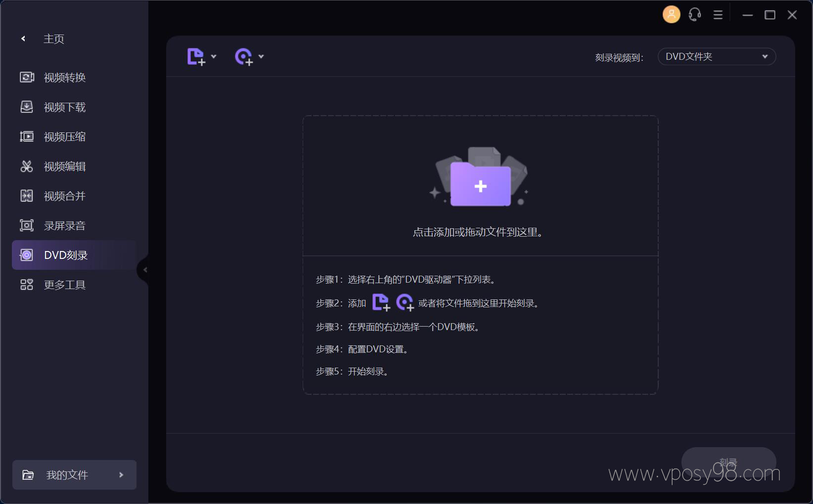Open 视频合并 in the sidebar
Image resolution: width=813 pixels, height=504 pixels.
[64, 196]
